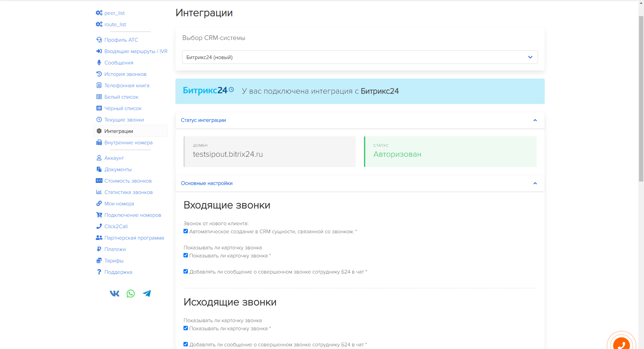
Task: Open Белый список in sidebar
Action: click(121, 97)
